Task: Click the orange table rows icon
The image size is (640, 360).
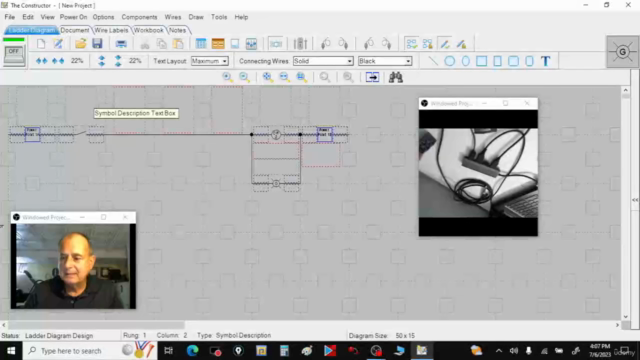Action: click(218, 44)
